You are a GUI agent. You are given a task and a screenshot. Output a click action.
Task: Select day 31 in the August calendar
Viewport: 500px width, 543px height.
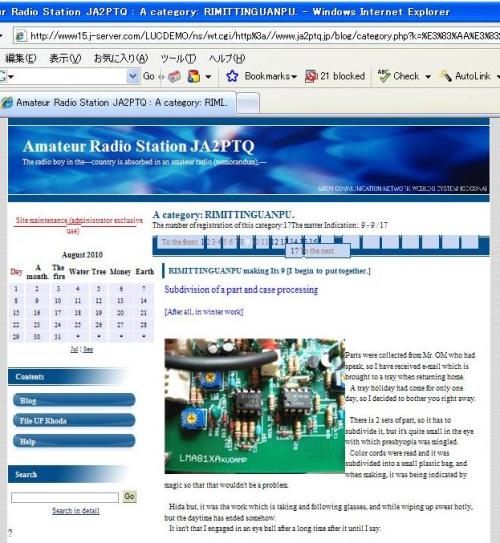click(58, 337)
